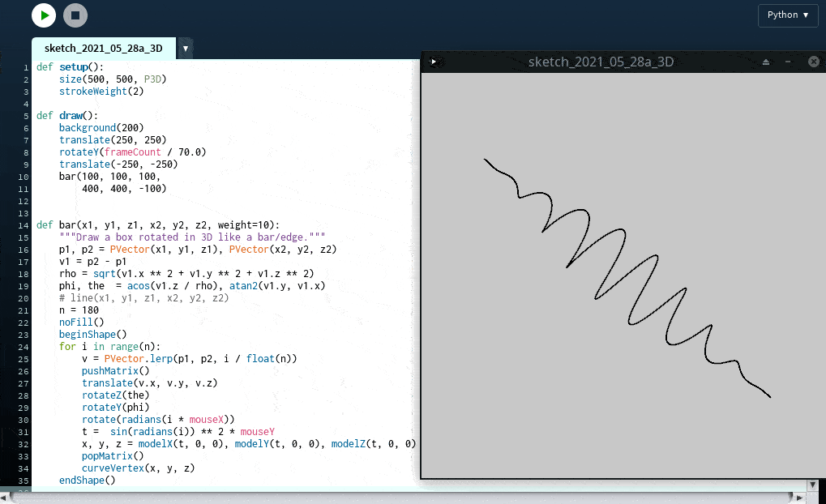Click the sketch window title text
The width and height of the screenshot is (826, 504).
(x=601, y=62)
